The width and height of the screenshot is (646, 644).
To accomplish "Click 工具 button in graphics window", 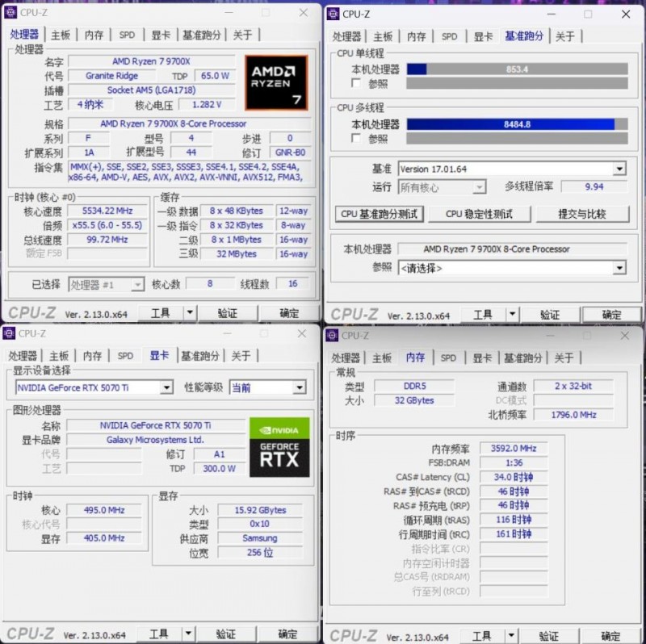I will click(158, 634).
